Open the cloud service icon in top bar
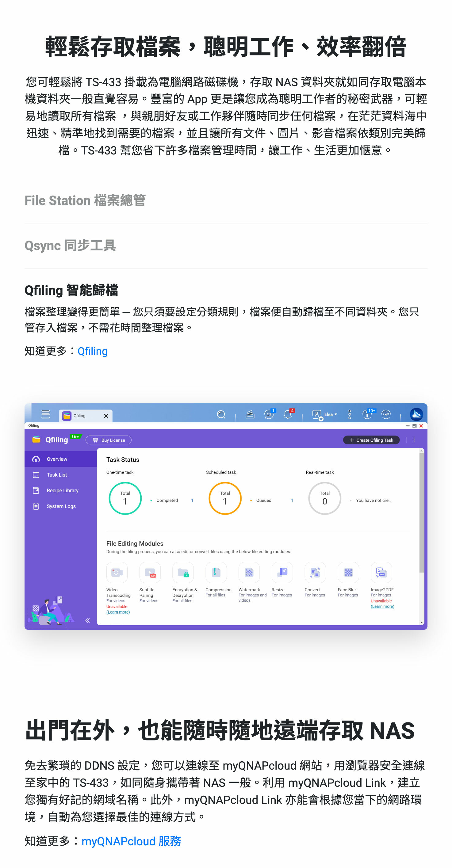 (x=416, y=414)
